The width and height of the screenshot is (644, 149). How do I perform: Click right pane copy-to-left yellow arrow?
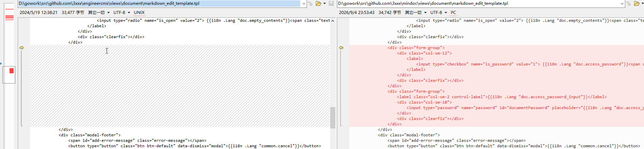(x=341, y=48)
